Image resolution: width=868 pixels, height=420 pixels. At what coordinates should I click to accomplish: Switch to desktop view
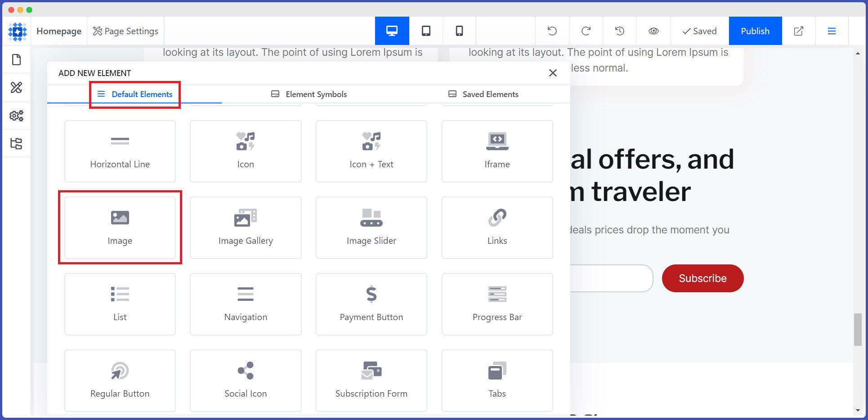(x=392, y=31)
